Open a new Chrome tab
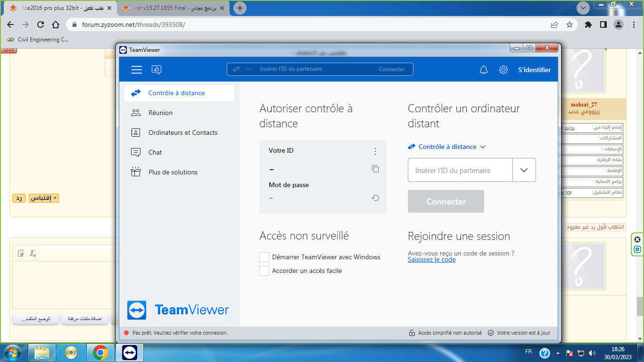This screenshot has width=644, height=362. pos(240,8)
